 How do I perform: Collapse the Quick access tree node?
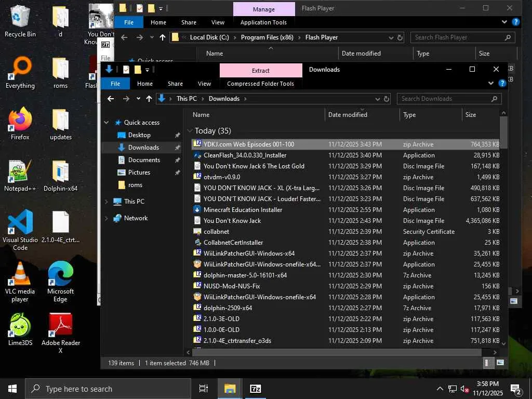(x=107, y=123)
